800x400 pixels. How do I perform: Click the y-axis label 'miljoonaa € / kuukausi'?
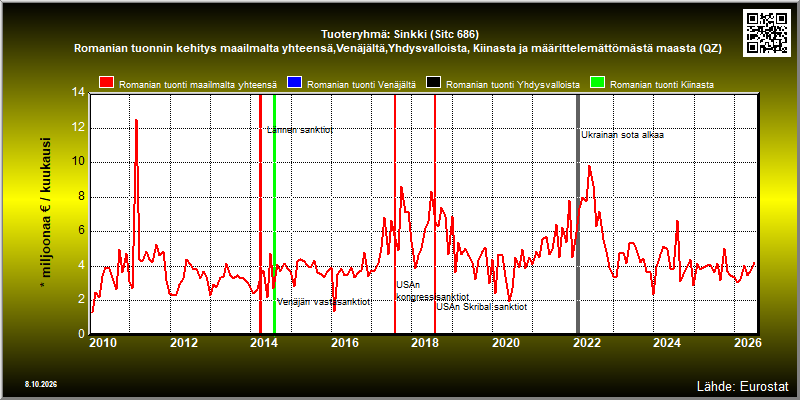click(x=45, y=213)
